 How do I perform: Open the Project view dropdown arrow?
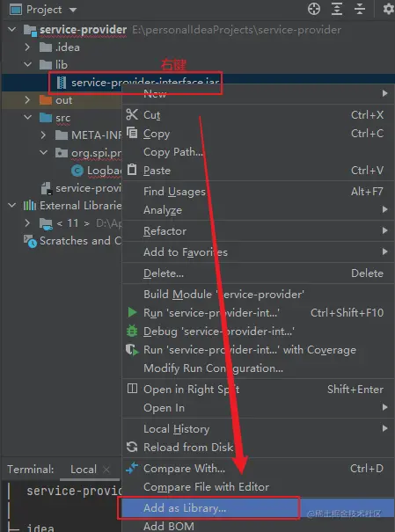coord(73,10)
